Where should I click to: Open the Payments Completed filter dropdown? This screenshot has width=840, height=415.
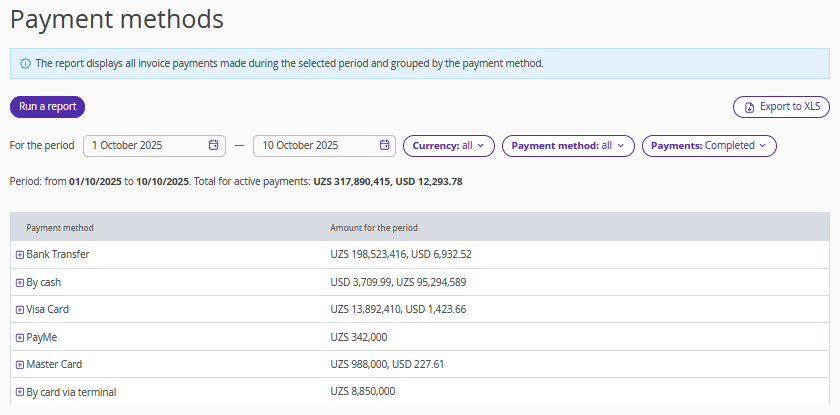[x=708, y=145]
